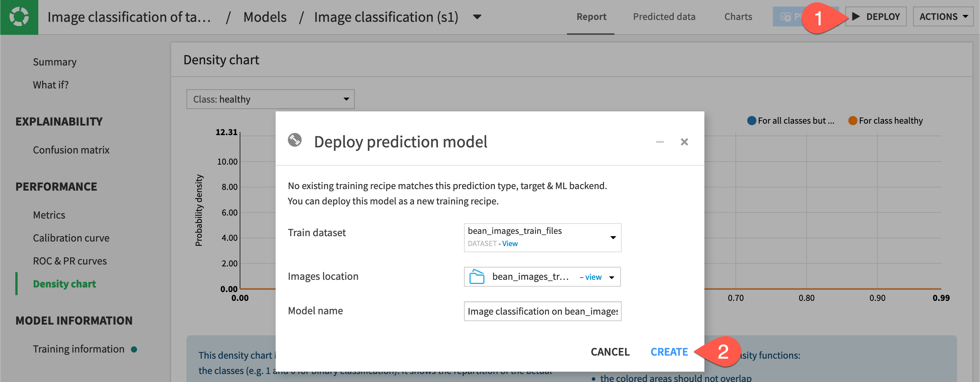Click the View link under bean_images_train_files
This screenshot has width=980, height=382.
[x=510, y=243]
